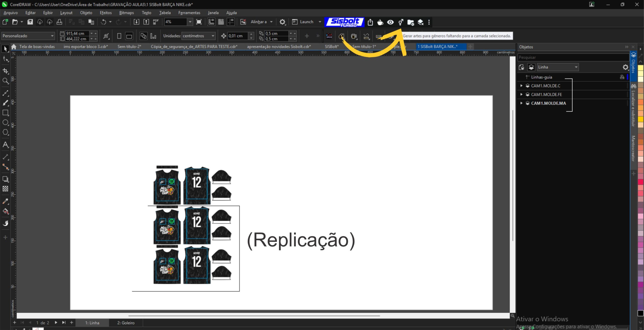
Task: Pick the red swatch in color palette
Action: 640,182
